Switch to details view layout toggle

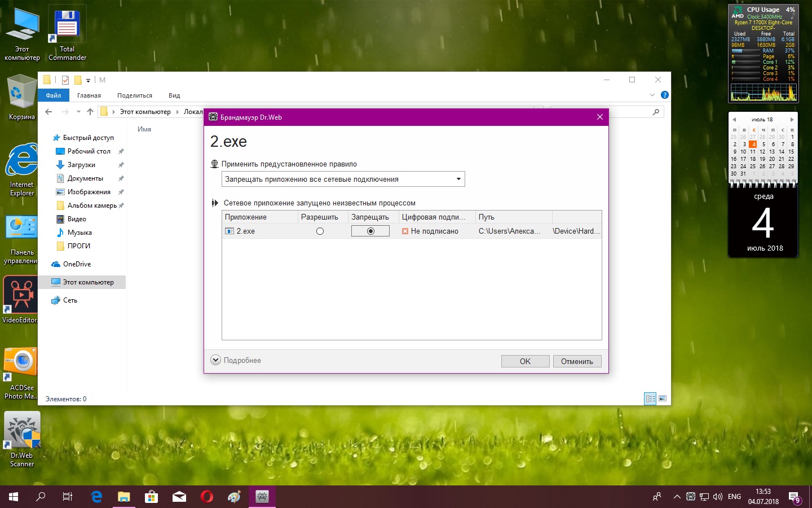pyautogui.click(x=650, y=398)
